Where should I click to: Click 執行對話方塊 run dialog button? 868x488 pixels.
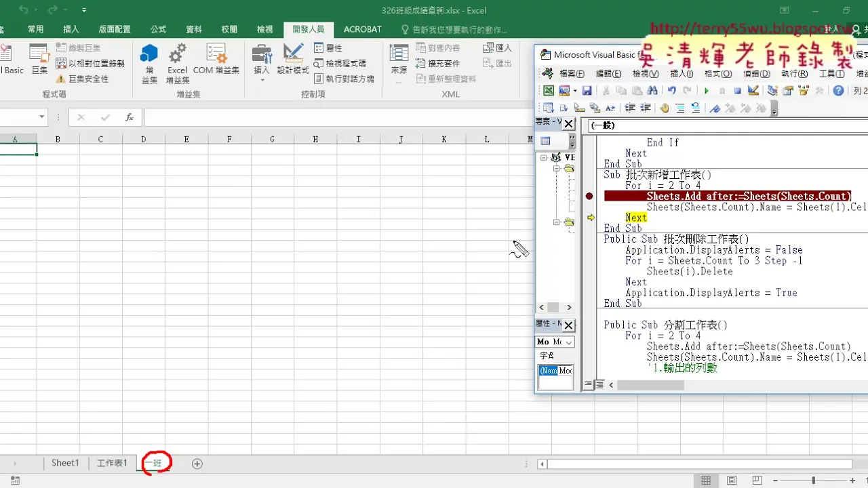tap(344, 79)
